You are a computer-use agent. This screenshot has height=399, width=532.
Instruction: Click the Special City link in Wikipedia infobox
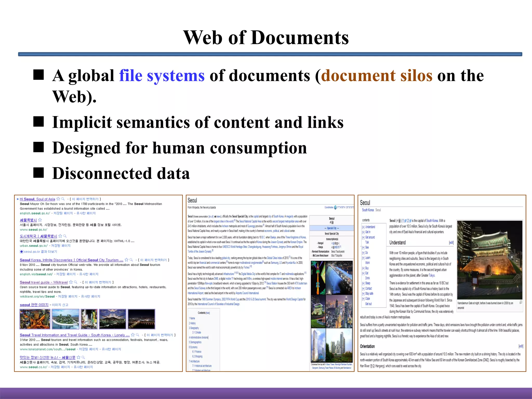[332, 228]
